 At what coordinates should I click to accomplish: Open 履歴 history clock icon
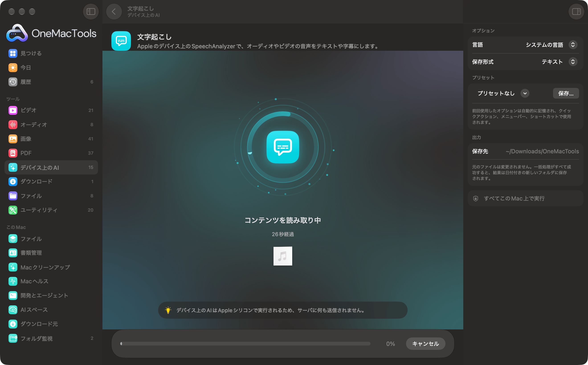[13, 82]
